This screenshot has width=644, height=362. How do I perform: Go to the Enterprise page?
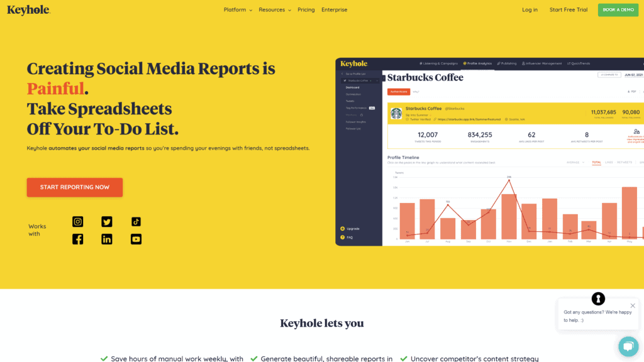pos(335,10)
